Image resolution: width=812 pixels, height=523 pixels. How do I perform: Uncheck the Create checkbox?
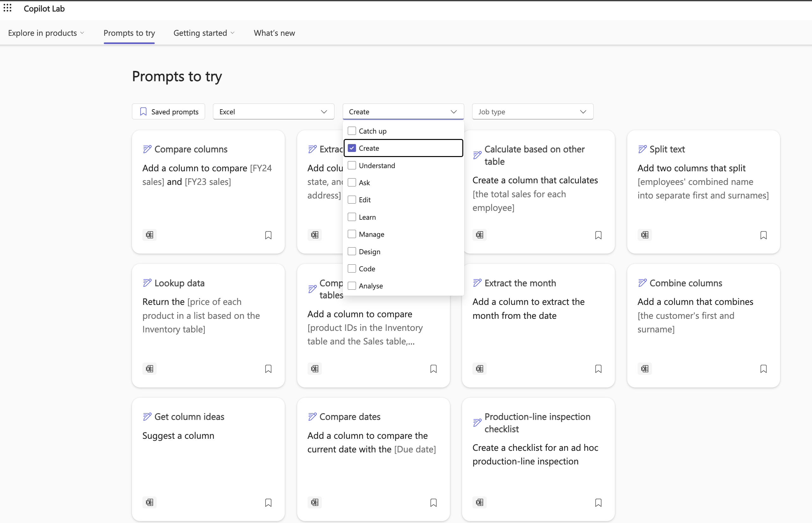[352, 148]
